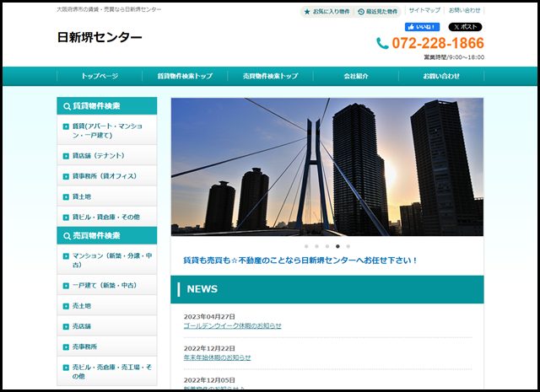Open the サイトマップ link at top

point(424,10)
